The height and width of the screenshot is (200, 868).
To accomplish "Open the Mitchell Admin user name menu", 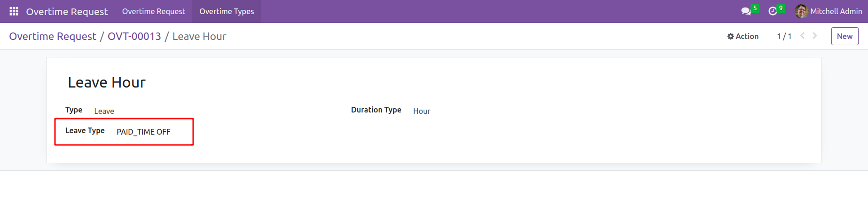I will point(836,11).
